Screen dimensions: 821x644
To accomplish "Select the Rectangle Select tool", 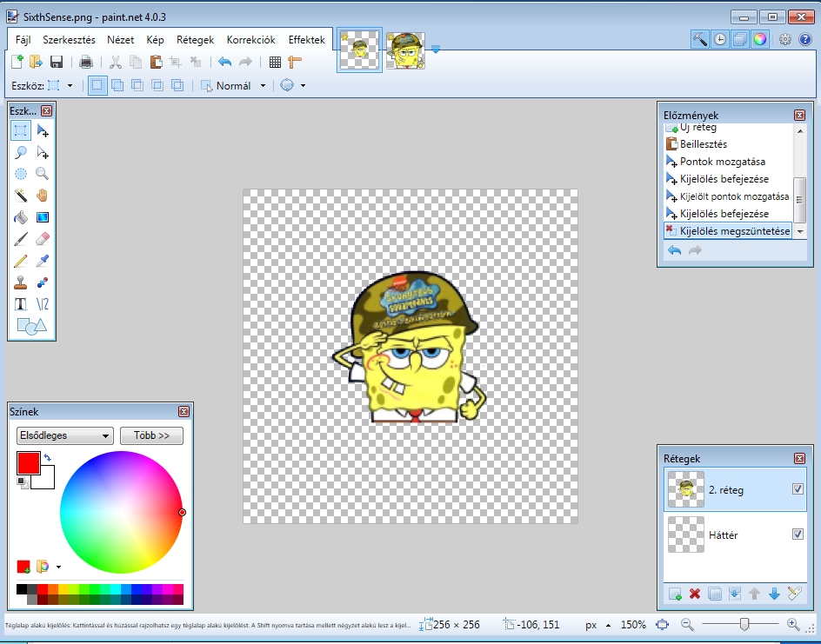I will click(20, 130).
